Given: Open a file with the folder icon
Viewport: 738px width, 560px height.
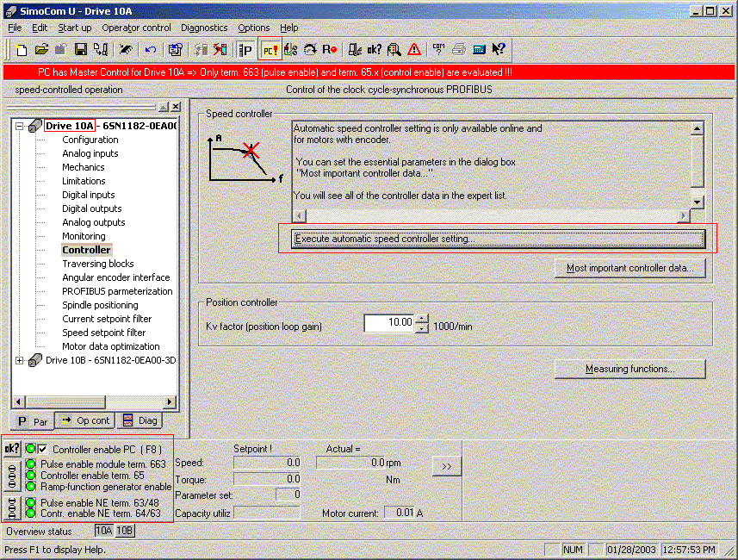Looking at the screenshot, I should point(41,49).
